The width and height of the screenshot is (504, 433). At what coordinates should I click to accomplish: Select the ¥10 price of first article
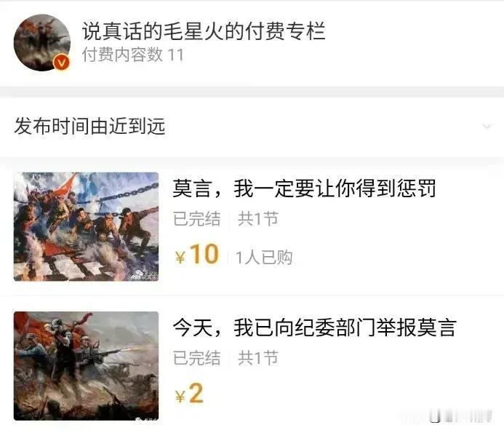click(x=197, y=255)
